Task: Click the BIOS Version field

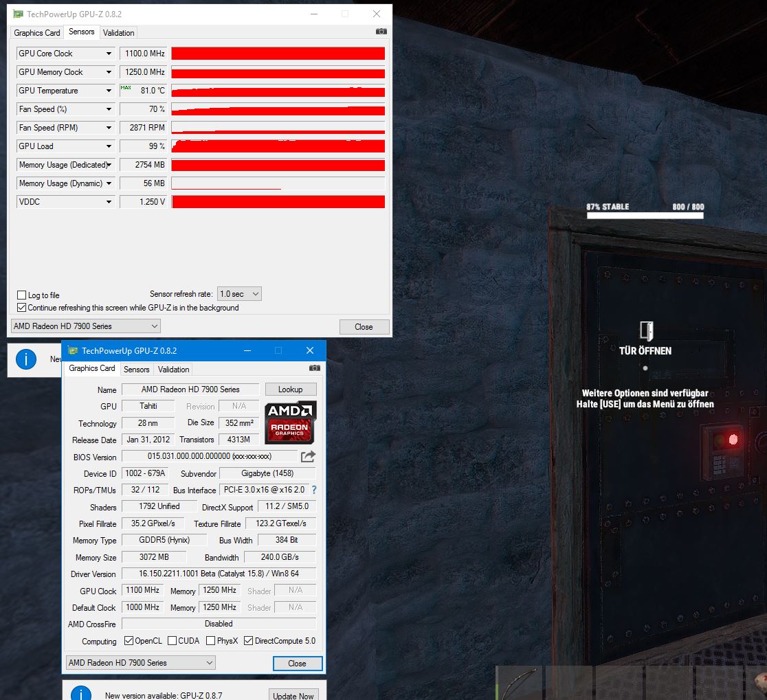Action: click(210, 456)
